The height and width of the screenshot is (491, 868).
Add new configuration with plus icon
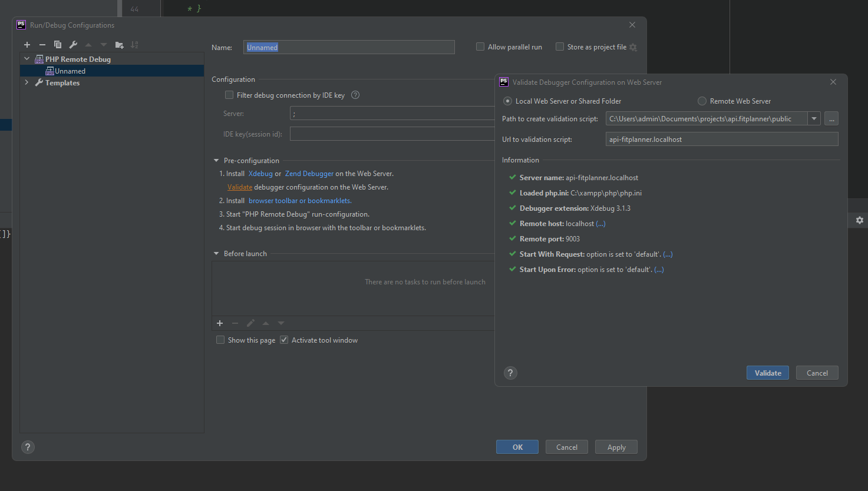27,45
